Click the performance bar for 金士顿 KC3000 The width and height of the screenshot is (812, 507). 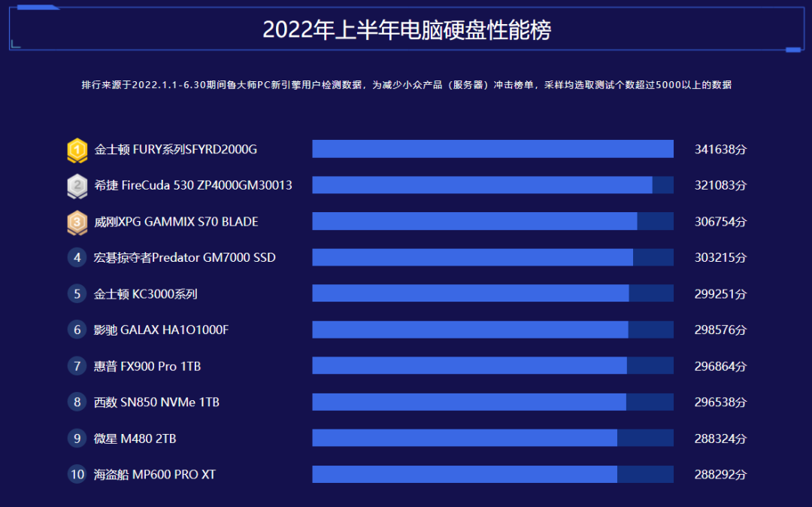tap(493, 293)
